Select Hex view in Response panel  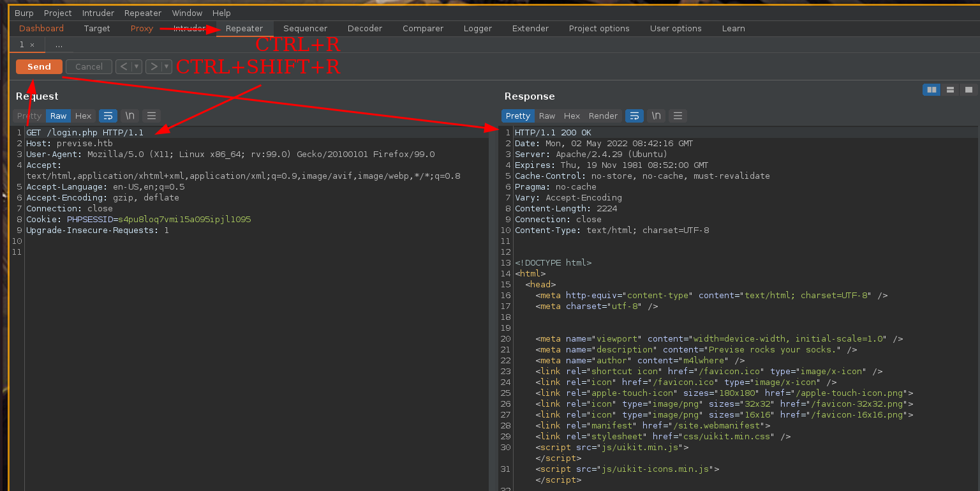(572, 116)
